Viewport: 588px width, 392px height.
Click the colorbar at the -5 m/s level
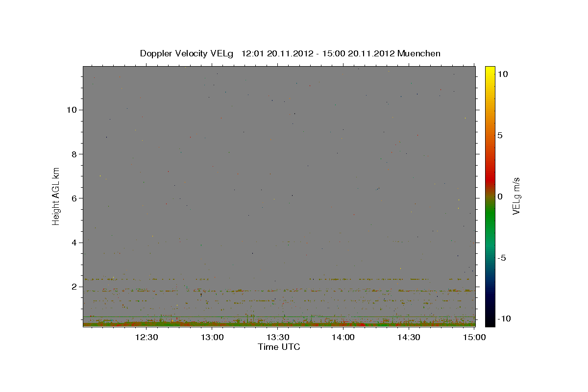490,258
